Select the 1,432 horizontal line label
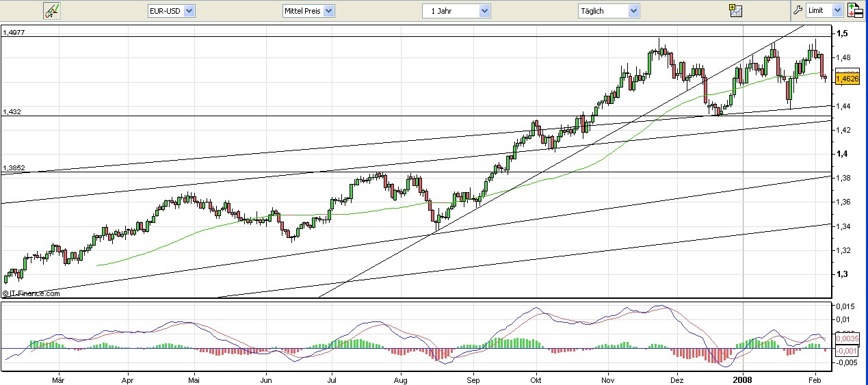 [12, 111]
